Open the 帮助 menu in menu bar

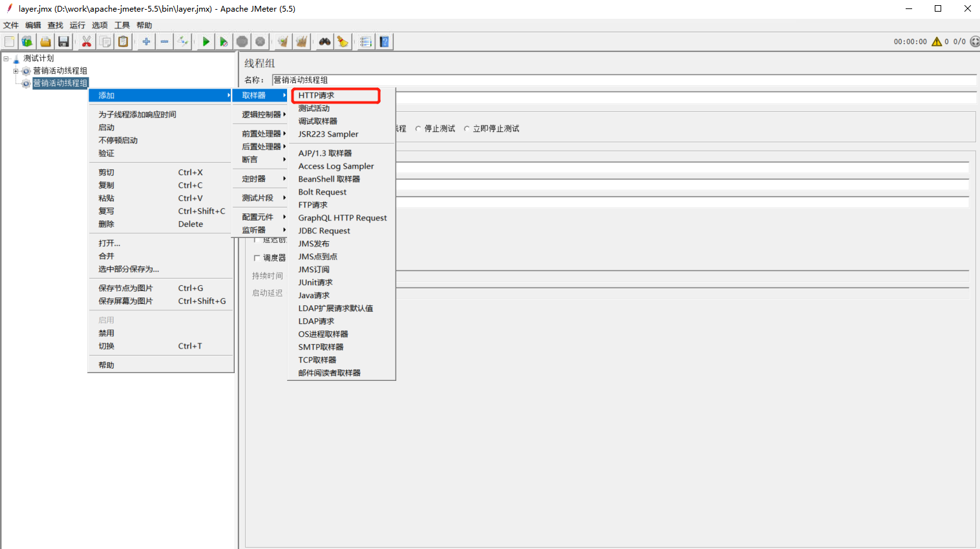tap(144, 25)
